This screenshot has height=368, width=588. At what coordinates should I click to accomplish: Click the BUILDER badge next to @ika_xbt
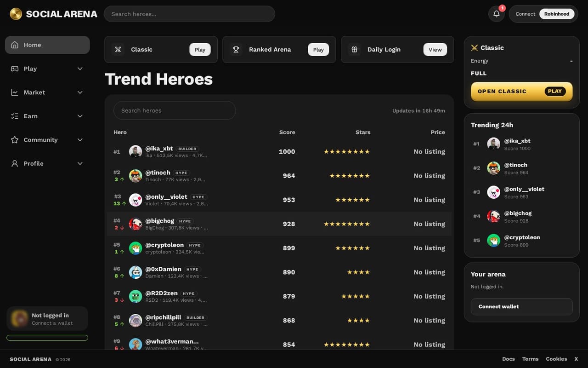[x=187, y=149]
